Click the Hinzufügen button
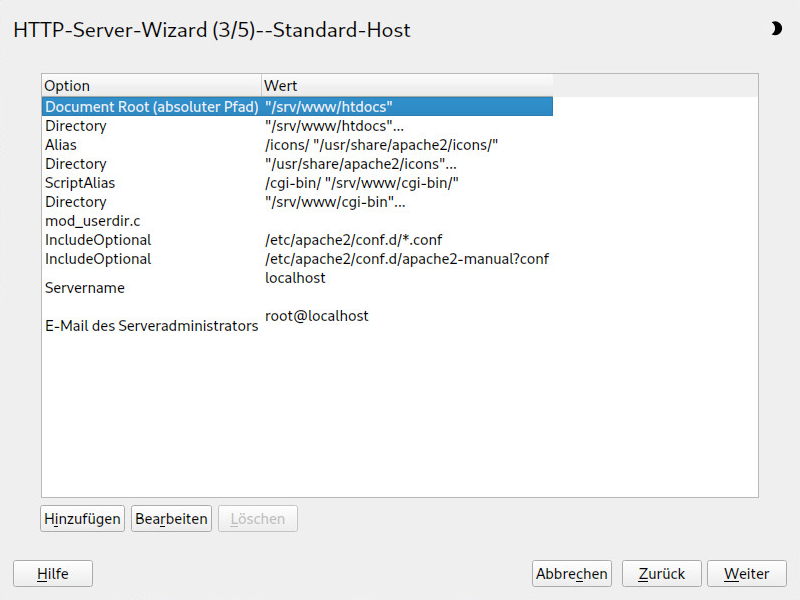The height and width of the screenshot is (600, 800). 82,518
